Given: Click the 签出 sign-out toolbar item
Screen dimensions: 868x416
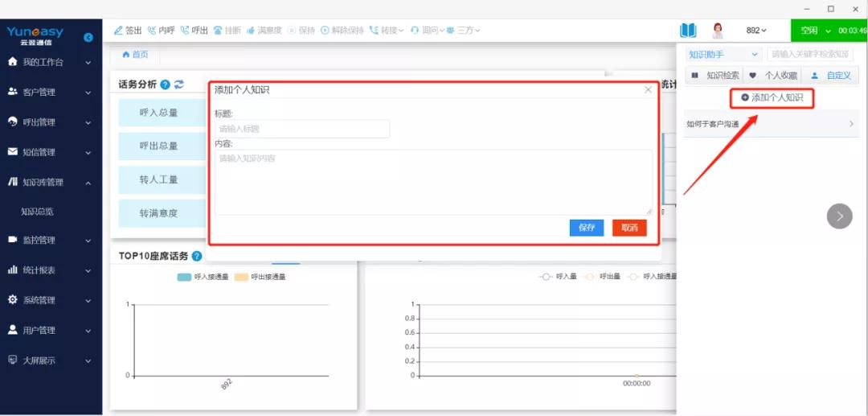Looking at the screenshot, I should pyautogui.click(x=128, y=31).
